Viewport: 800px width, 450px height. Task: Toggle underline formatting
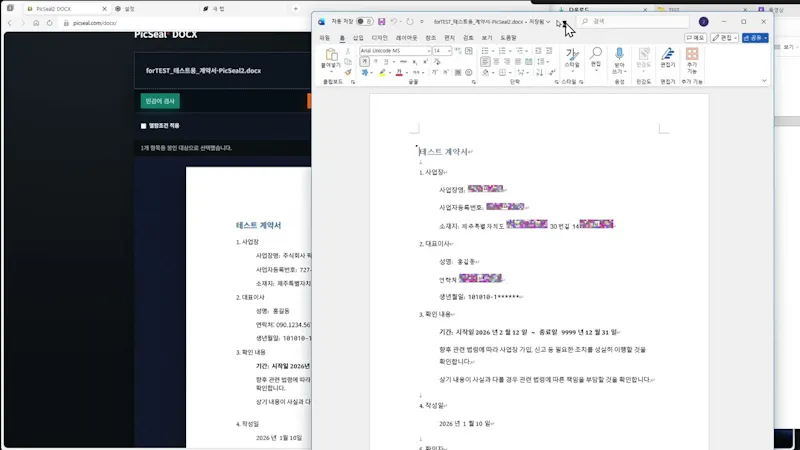[386, 62]
